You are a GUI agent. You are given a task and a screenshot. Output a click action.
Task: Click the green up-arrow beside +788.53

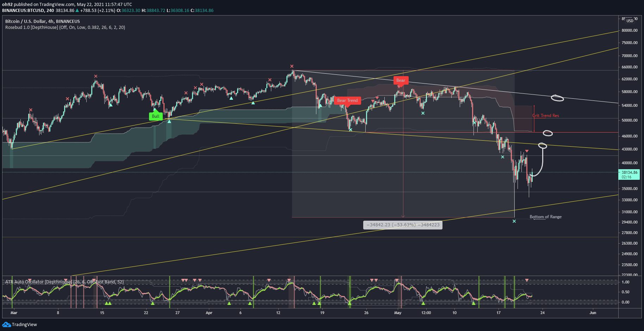coord(77,11)
